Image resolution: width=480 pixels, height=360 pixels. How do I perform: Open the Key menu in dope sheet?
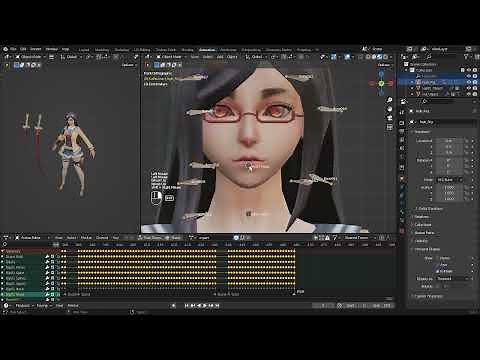(x=115, y=238)
